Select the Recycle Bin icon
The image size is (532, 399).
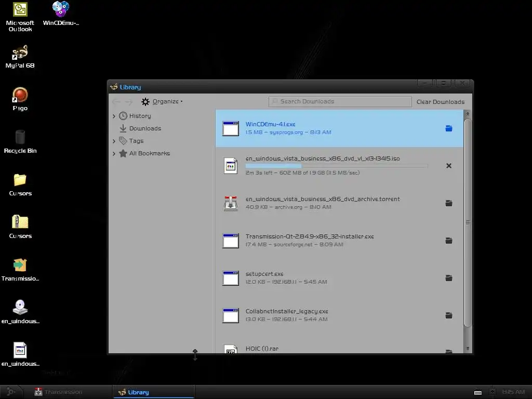coord(20,142)
